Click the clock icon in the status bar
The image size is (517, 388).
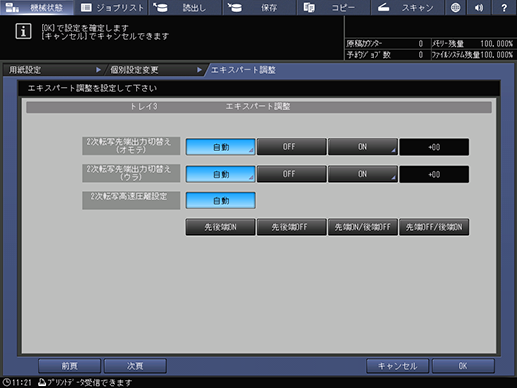[6, 382]
